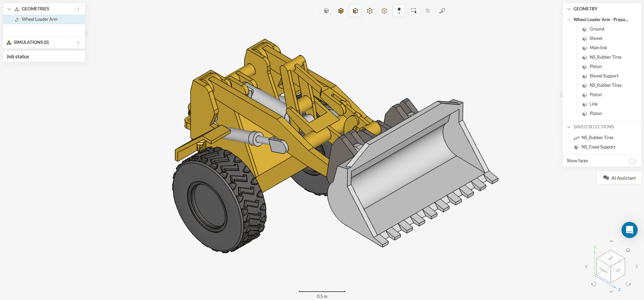Image resolution: width=644 pixels, height=300 pixels.
Task: Open the measure tape tool
Action: 442,11
